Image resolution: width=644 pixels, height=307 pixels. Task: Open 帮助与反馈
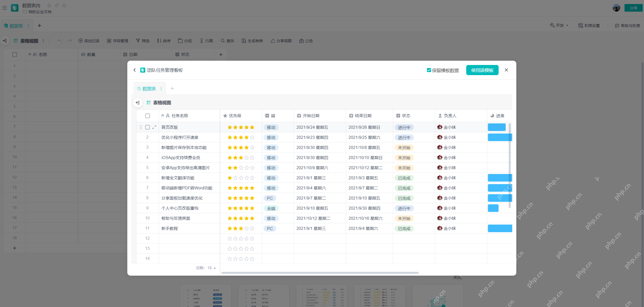tap(627, 26)
